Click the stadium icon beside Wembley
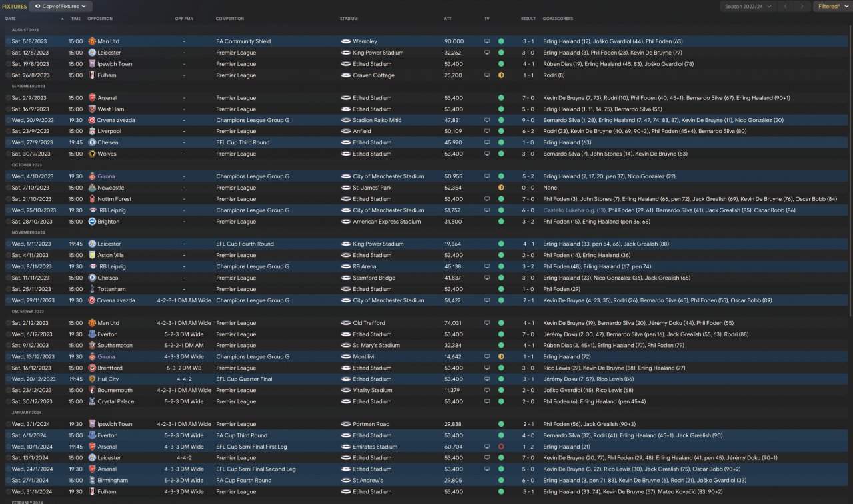This screenshot has height=504, width=853. (345, 41)
